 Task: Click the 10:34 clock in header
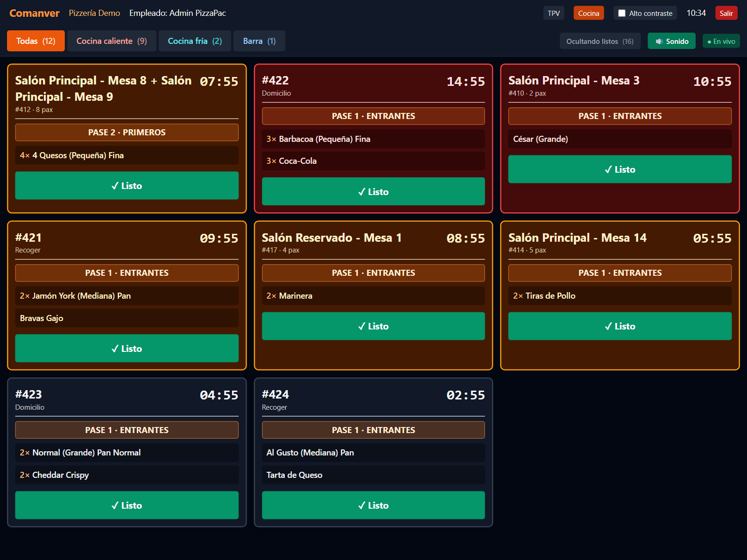696,13
